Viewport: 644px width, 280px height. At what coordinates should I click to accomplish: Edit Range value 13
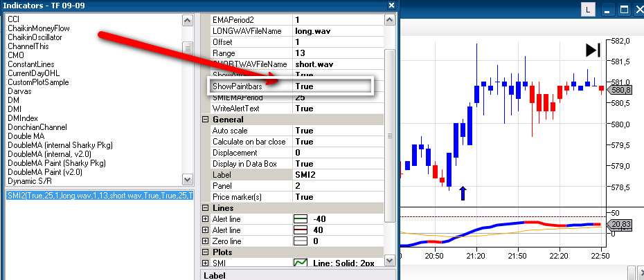point(338,53)
